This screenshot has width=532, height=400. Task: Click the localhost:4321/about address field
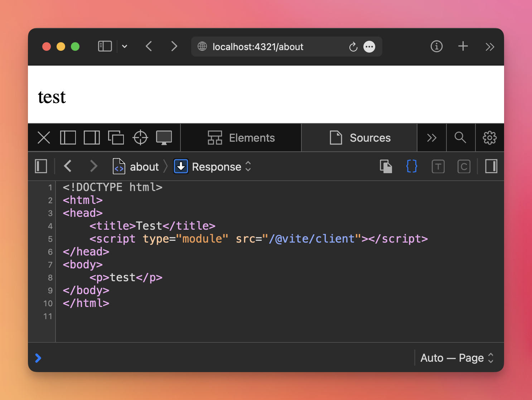tap(258, 47)
